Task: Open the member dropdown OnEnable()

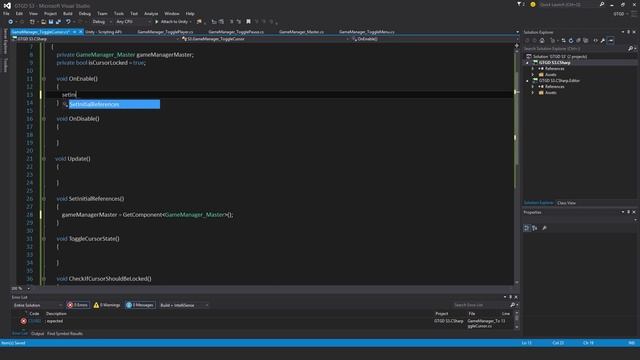Action: tap(432, 39)
